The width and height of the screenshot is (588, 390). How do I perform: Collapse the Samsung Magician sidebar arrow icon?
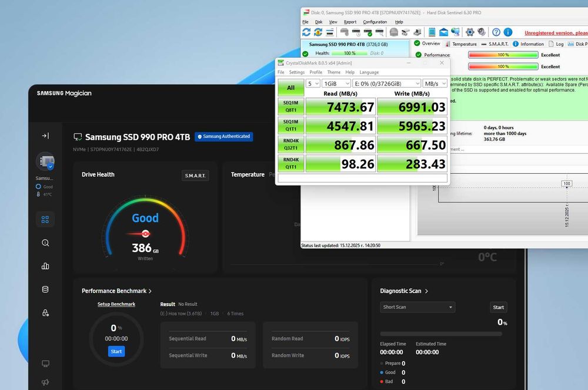pos(45,136)
